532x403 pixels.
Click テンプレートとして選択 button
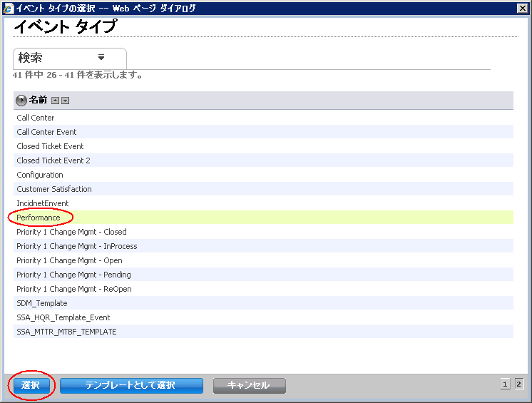click(131, 385)
